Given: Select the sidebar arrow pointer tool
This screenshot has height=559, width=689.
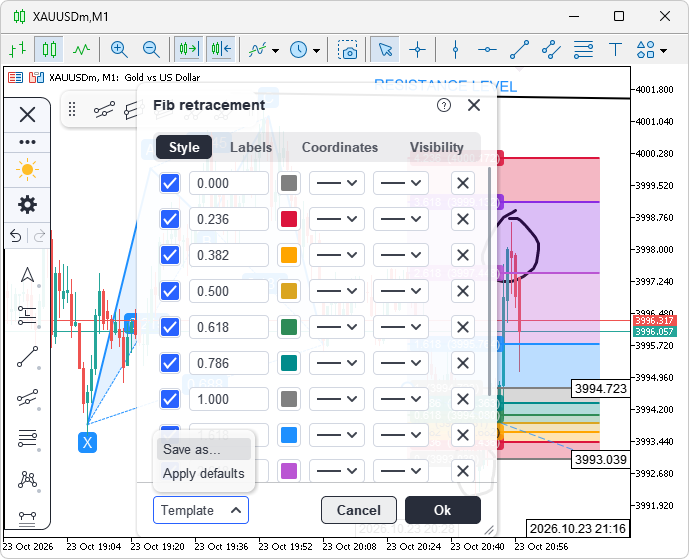Looking at the screenshot, I should click(27, 275).
